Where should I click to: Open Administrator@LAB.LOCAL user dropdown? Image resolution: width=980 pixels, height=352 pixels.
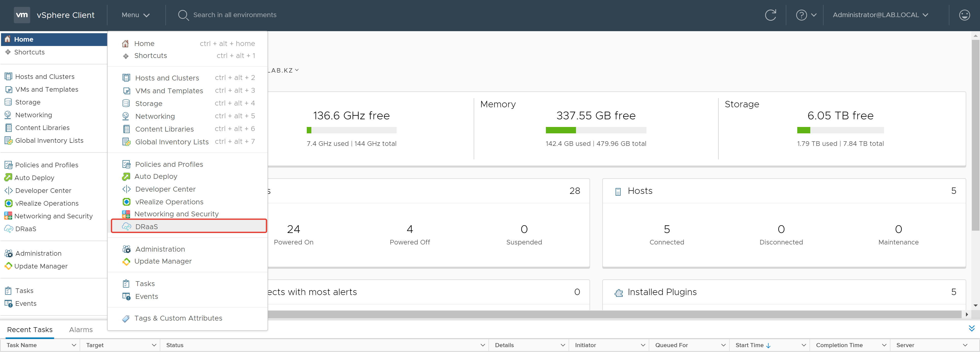tap(880, 15)
